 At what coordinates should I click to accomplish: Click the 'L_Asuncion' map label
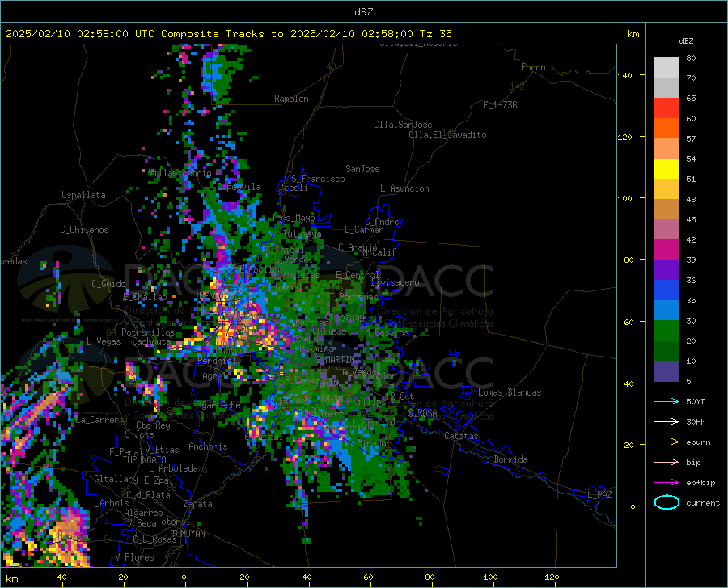404,188
